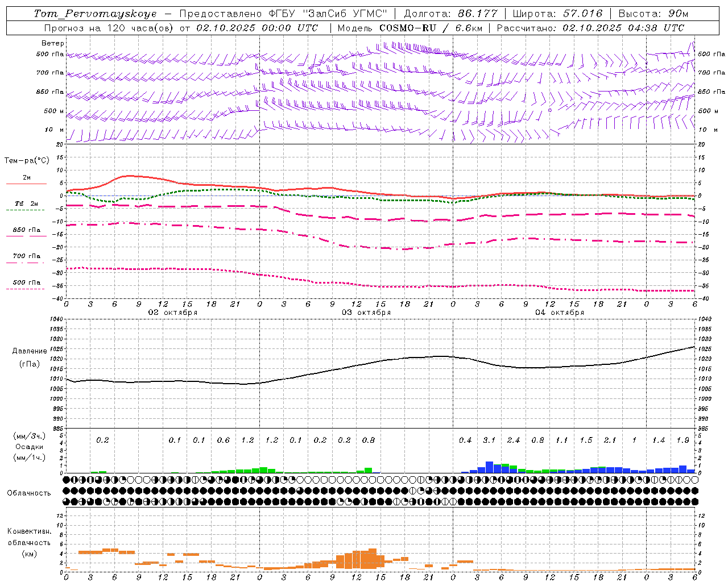Click the 1.9 precipitation value
Screen dimensions: 728x582
tap(682, 440)
